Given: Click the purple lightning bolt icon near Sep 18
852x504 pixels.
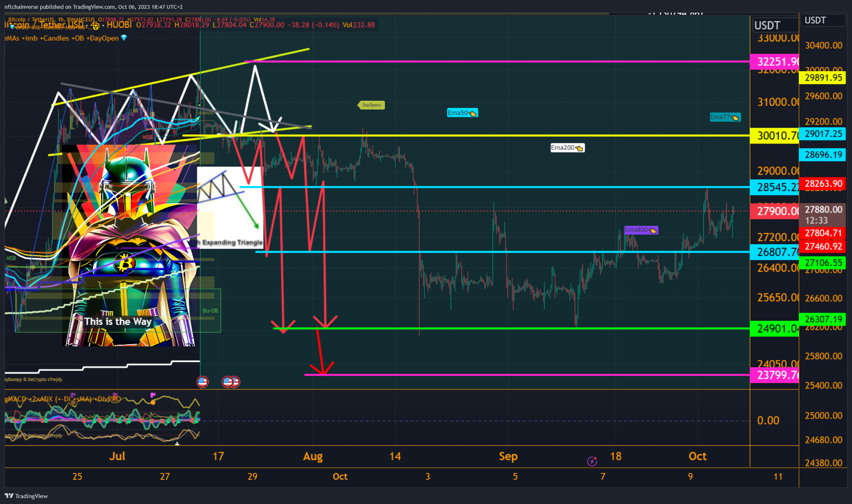Looking at the screenshot, I should (x=592, y=461).
